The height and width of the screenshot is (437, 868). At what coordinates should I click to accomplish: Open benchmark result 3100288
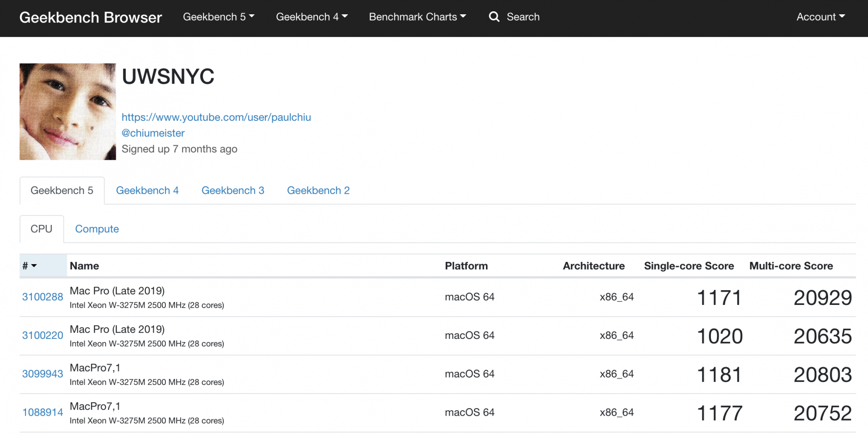[43, 297]
